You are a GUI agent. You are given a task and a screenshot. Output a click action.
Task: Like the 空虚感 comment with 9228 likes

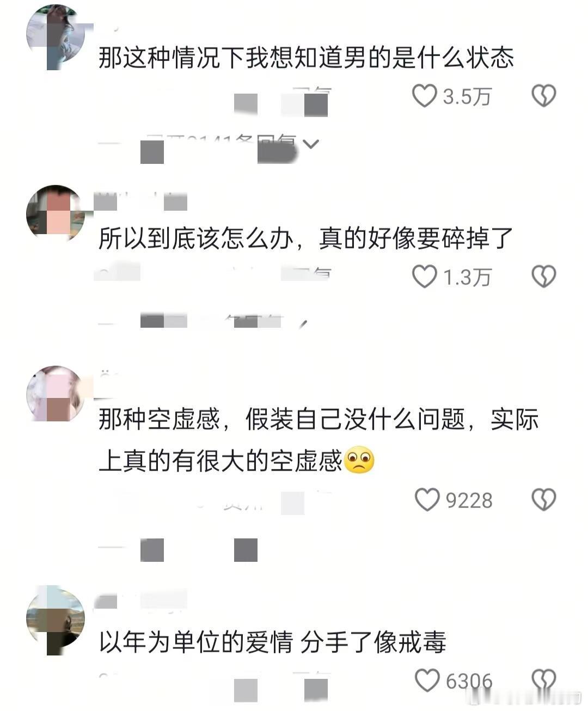[x=427, y=499]
